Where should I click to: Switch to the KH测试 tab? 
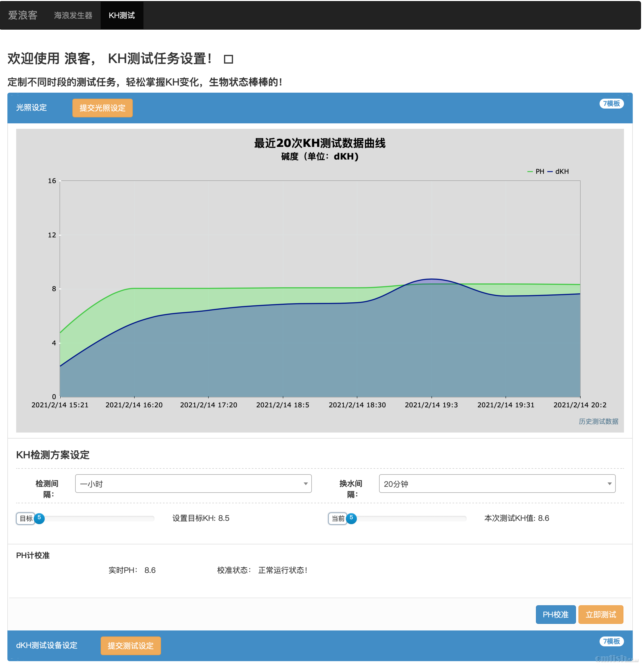pos(122,15)
